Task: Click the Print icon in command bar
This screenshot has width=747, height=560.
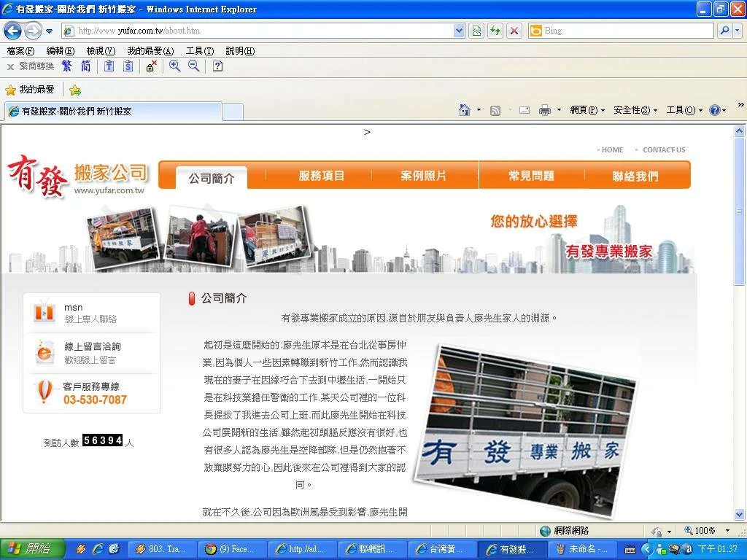Action: [544, 110]
